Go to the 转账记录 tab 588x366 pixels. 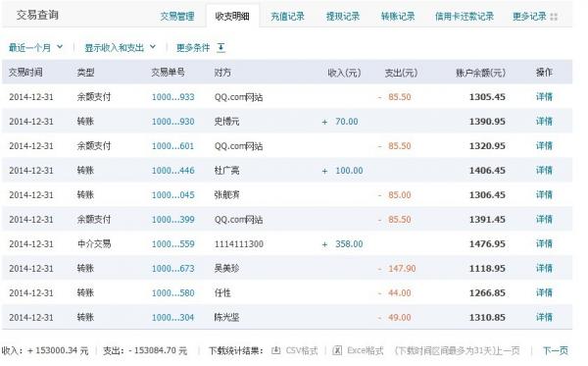398,16
